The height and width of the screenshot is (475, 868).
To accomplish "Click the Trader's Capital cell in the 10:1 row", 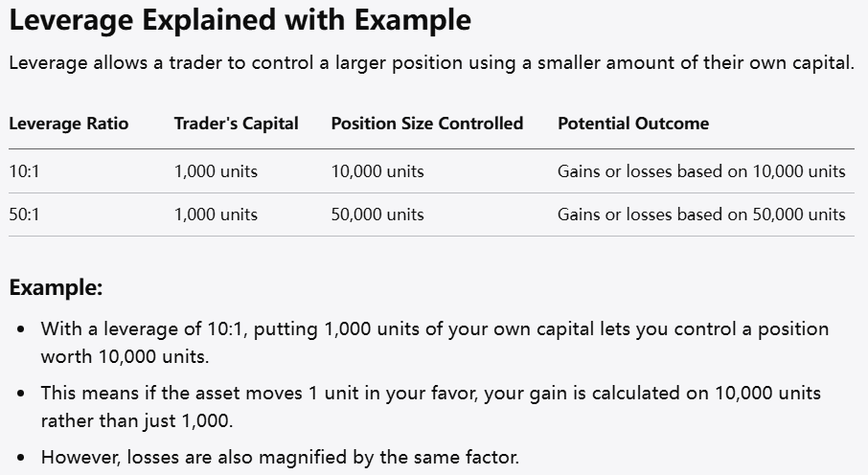I will click(x=216, y=171).
